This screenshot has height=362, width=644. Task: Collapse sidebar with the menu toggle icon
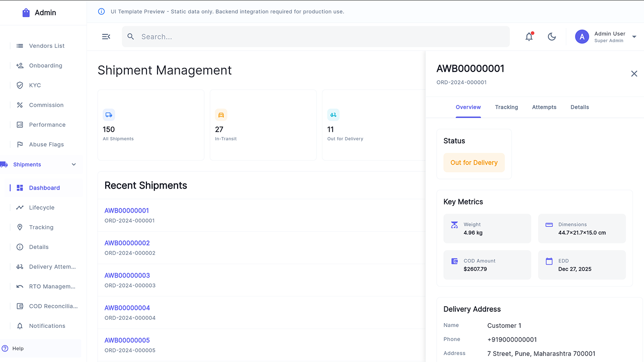click(x=106, y=37)
